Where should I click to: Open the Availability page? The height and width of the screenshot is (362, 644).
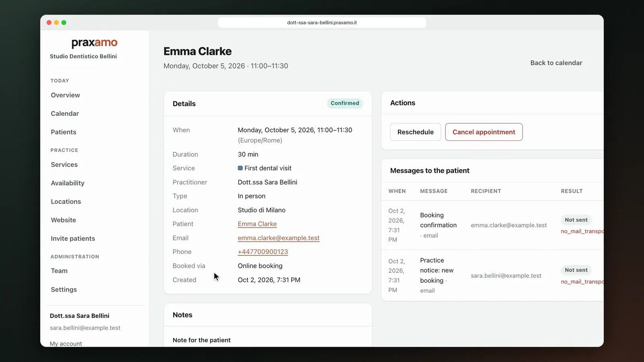point(68,183)
